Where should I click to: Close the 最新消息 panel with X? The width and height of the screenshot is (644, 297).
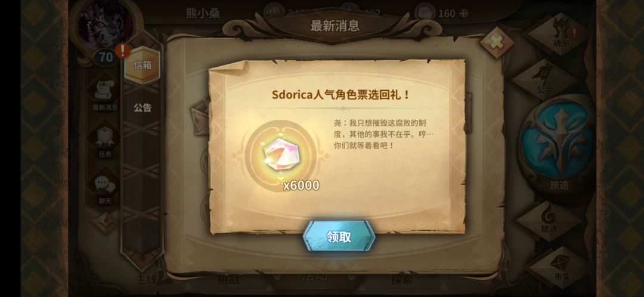click(x=497, y=42)
